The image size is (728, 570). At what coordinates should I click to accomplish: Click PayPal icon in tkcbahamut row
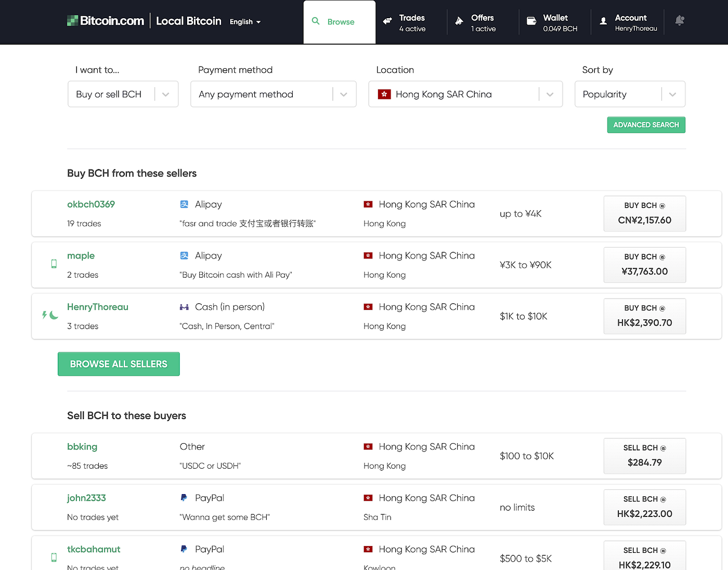point(184,549)
